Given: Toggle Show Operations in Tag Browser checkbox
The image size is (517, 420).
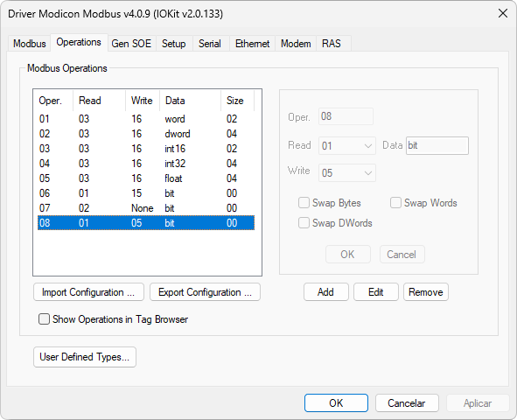Looking at the screenshot, I should click(44, 319).
